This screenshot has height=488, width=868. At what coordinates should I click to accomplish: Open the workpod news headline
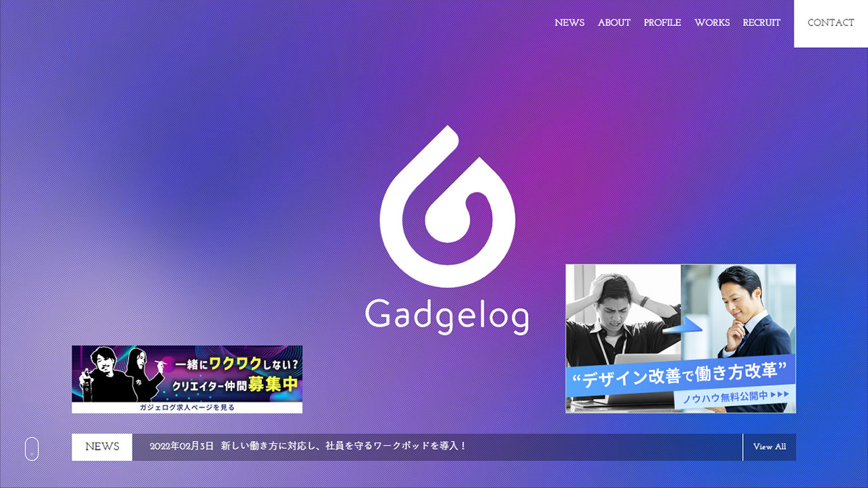[x=344, y=447]
